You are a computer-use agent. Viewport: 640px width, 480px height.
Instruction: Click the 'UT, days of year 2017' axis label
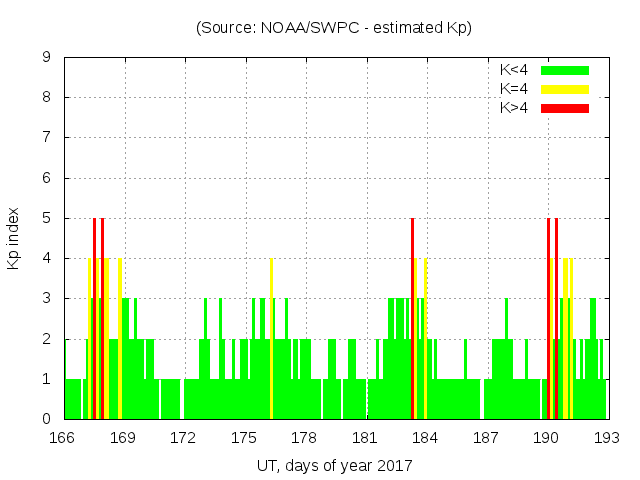point(334,465)
